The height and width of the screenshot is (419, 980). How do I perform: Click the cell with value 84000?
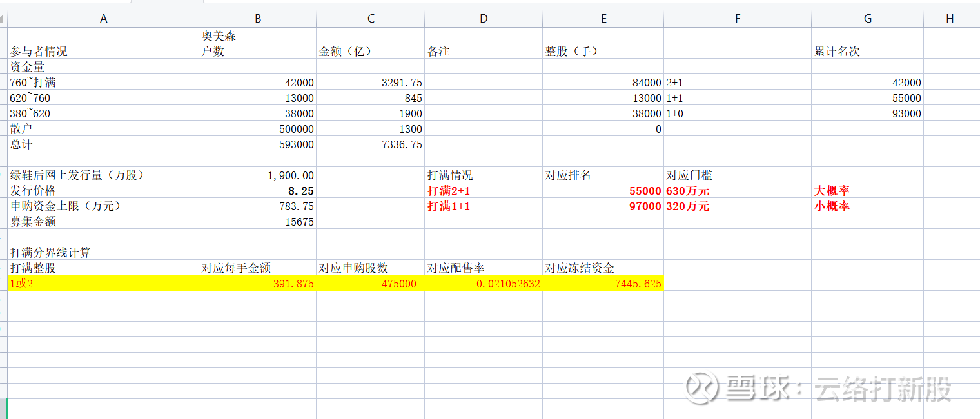pyautogui.click(x=603, y=82)
